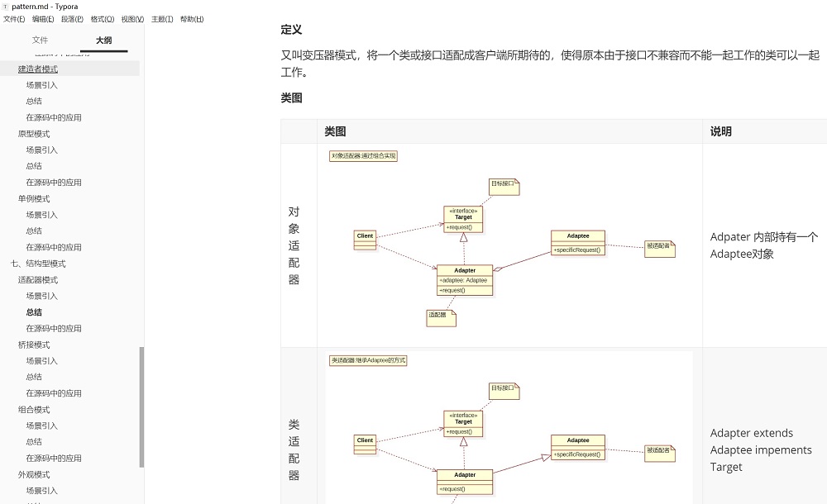Viewport: 827px width, 504px height.
Task: Jump to 适配器模式 in the outline
Action: (38, 280)
